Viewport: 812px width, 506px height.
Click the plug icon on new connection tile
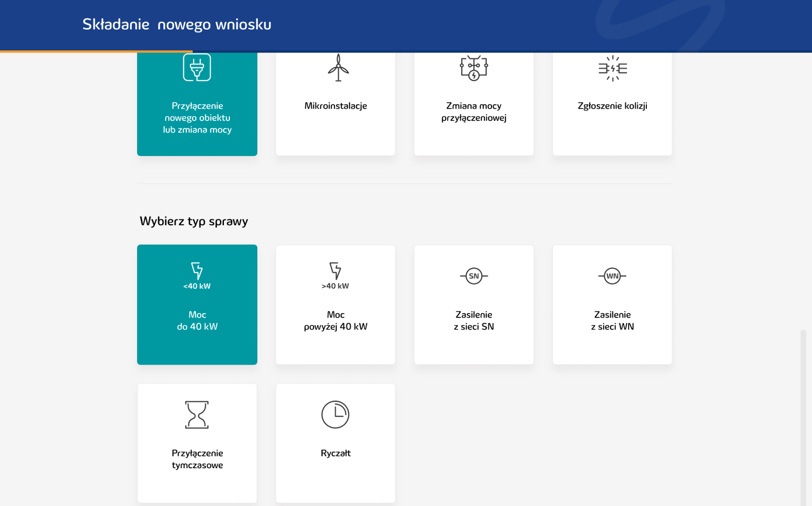click(197, 68)
